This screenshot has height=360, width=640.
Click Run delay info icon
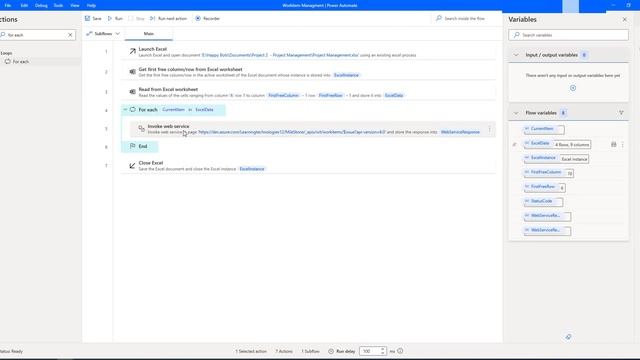pyautogui.click(x=400, y=351)
